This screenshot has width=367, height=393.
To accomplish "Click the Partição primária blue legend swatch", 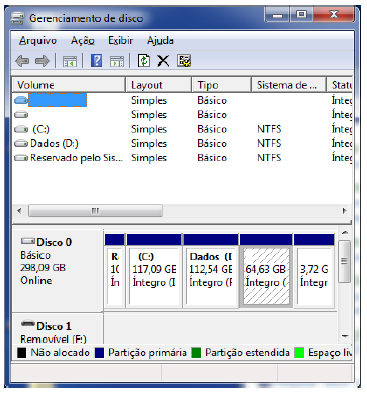I will (99, 353).
